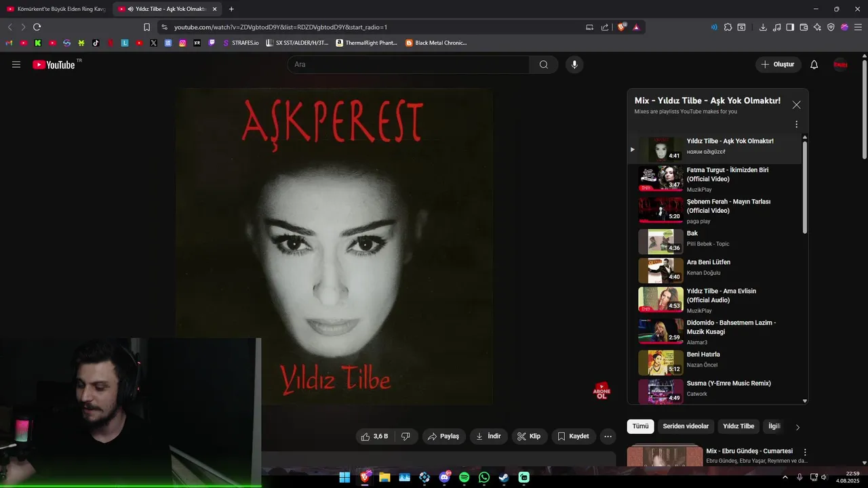Viewport: 868px width, 488px height.
Task: Click the İndir download button
Action: [x=488, y=436]
